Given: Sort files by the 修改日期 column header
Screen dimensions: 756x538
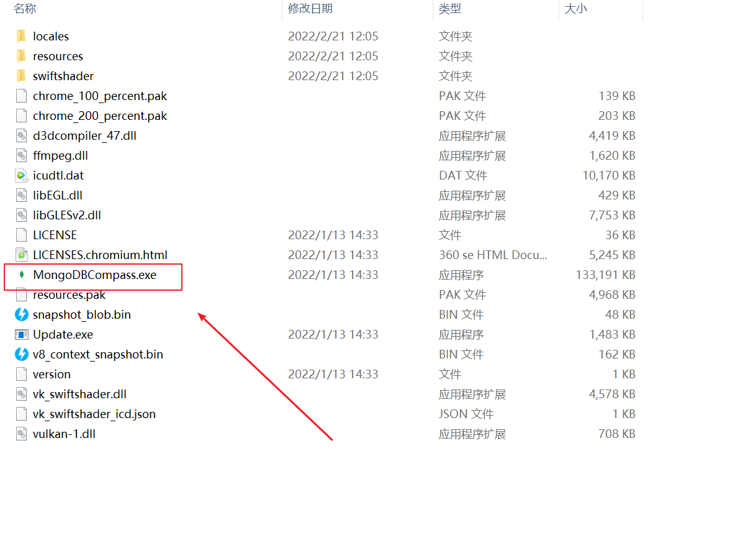Looking at the screenshot, I should pos(310,8).
